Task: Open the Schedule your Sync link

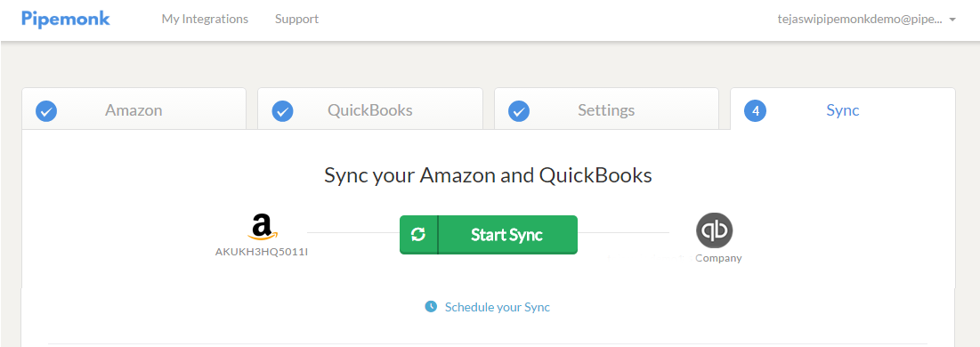Action: (498, 307)
